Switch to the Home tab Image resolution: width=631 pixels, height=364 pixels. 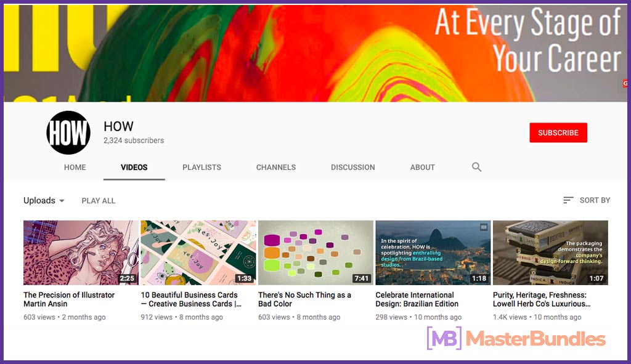75,168
